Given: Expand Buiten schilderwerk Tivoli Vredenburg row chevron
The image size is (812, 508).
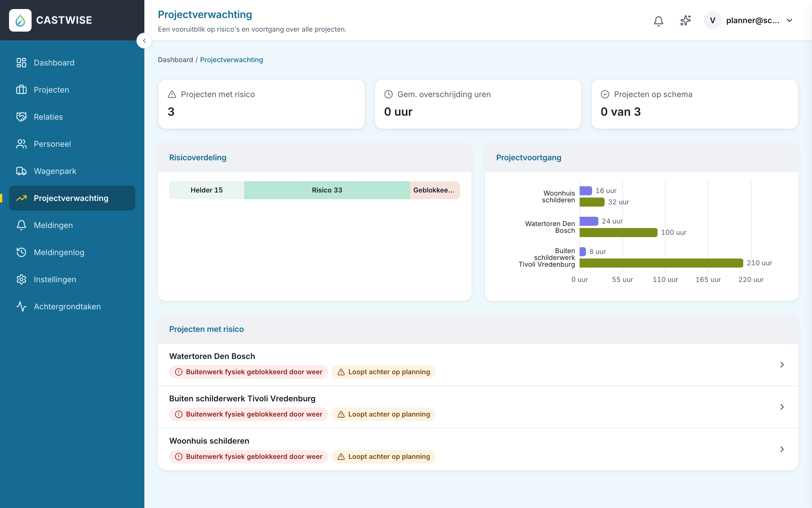Looking at the screenshot, I should click(x=782, y=407).
